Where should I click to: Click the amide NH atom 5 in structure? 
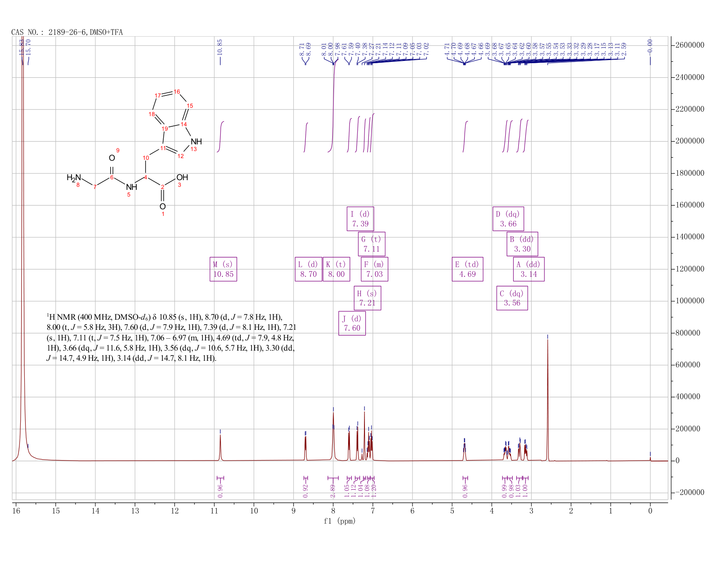click(x=131, y=188)
